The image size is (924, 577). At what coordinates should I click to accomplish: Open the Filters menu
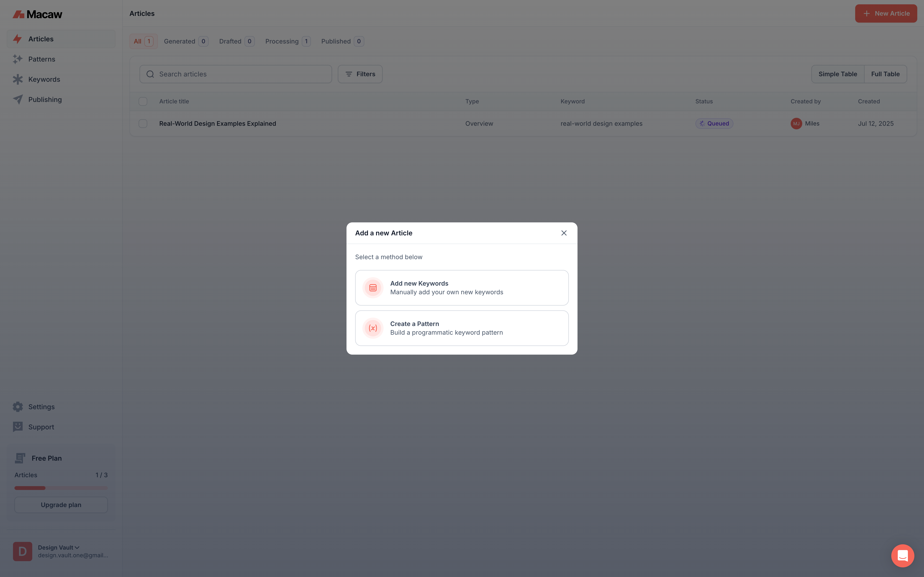[360, 74]
